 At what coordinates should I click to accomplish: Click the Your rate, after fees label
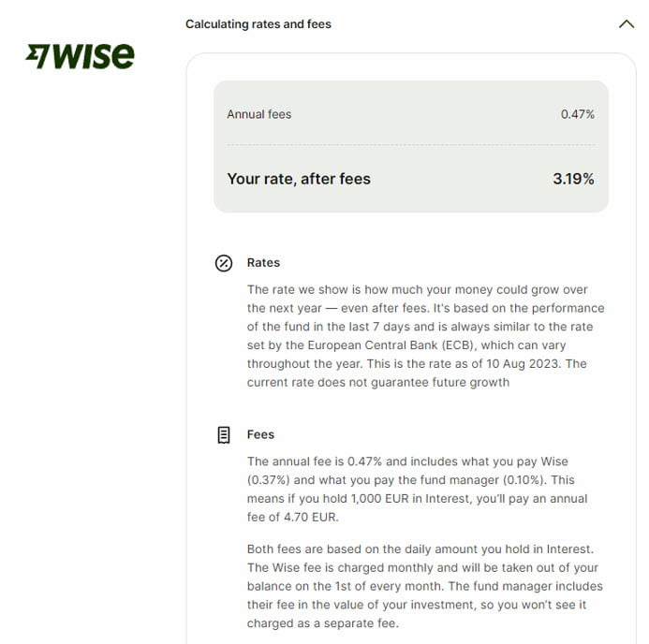(x=299, y=179)
